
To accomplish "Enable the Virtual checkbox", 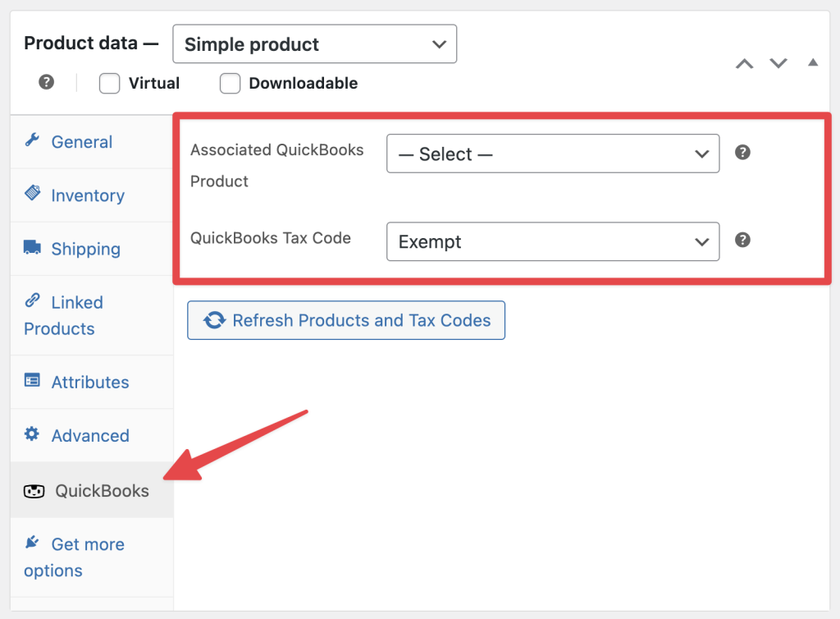I will click(109, 83).
